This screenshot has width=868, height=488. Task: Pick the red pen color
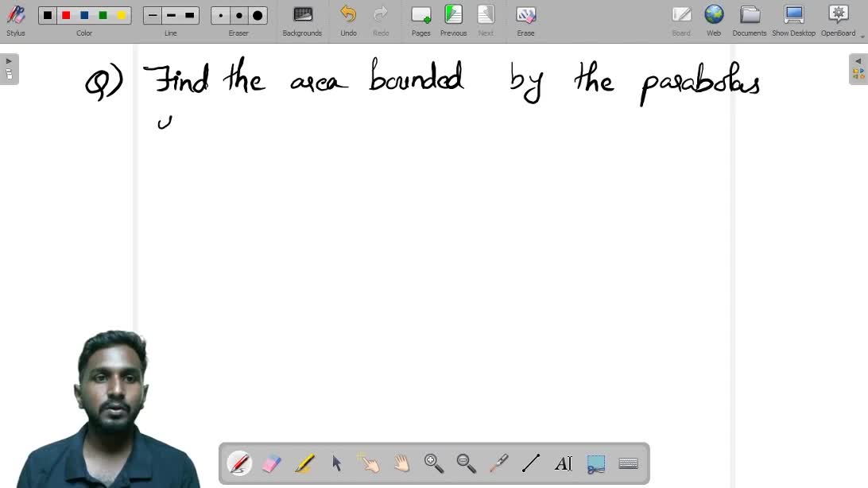(66, 15)
